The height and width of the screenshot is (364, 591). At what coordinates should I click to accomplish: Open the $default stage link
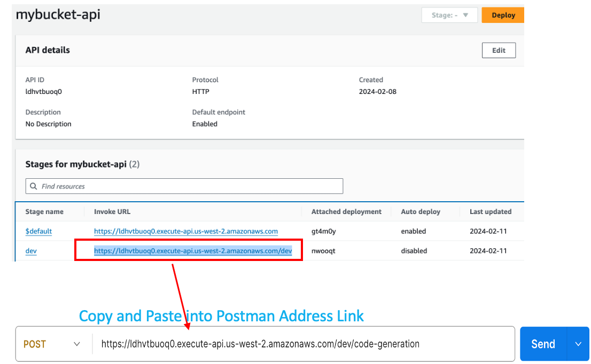coord(38,231)
